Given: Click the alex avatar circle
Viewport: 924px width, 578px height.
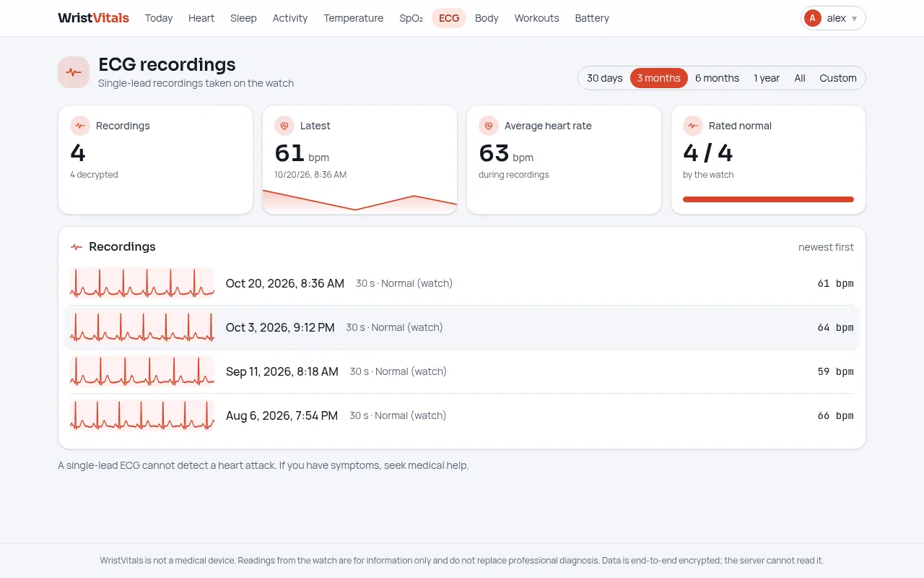Looking at the screenshot, I should point(813,18).
